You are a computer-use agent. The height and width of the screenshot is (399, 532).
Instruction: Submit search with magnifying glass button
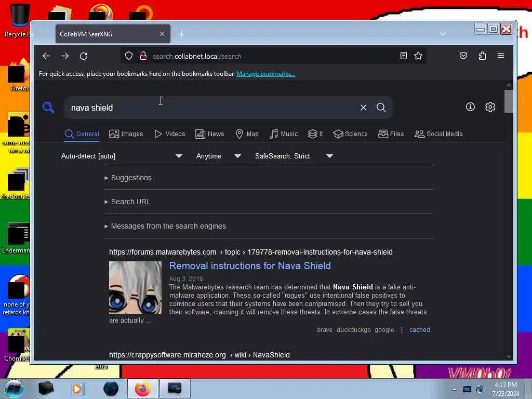coord(381,108)
